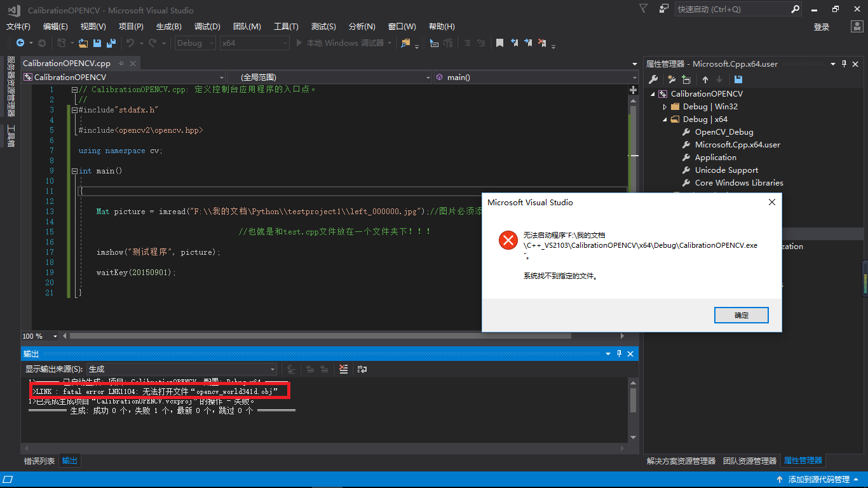The image size is (868, 488).
Task: Open the global scope (全局范围) dropdown
Action: [330, 77]
